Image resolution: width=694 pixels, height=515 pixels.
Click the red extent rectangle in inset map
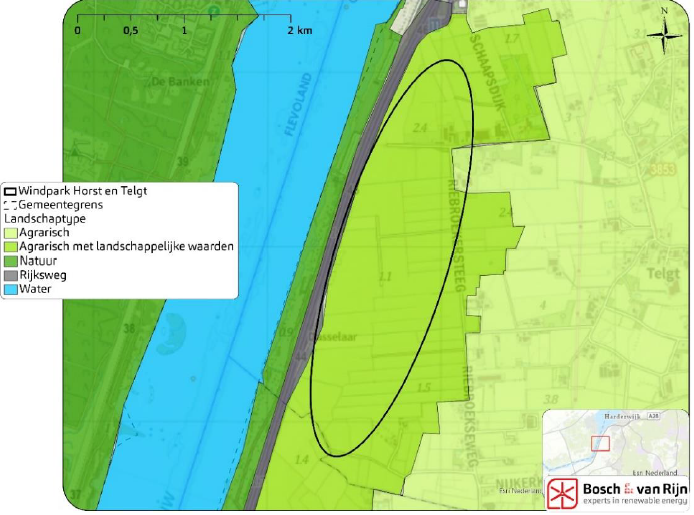pyautogui.click(x=601, y=442)
